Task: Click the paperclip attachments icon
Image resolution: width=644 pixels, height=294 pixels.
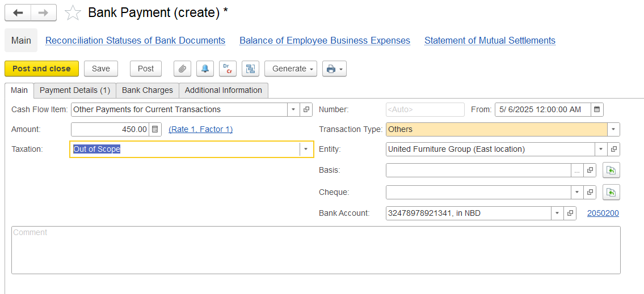Action: tap(182, 69)
